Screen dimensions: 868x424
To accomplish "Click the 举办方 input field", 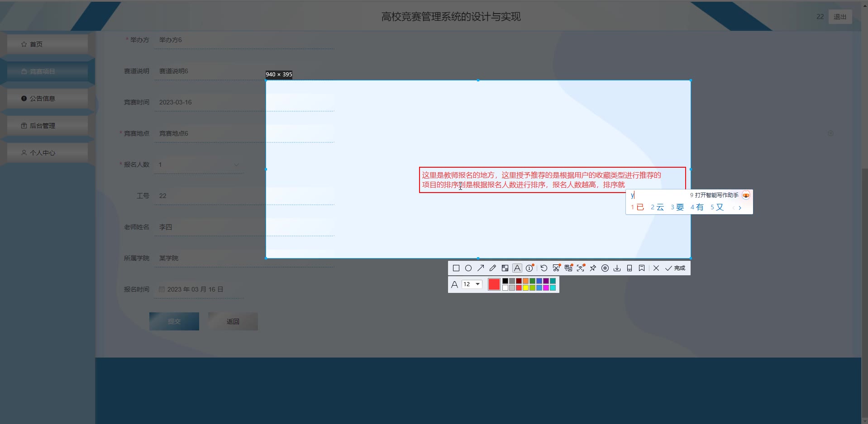I will click(x=244, y=40).
